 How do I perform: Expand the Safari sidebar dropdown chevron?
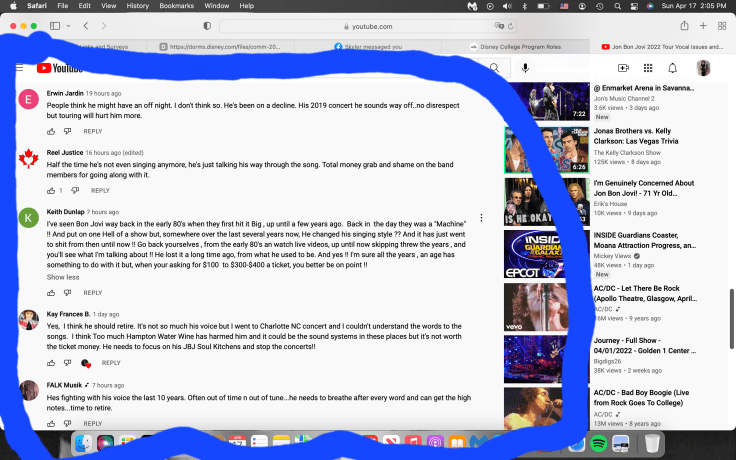(x=68, y=25)
